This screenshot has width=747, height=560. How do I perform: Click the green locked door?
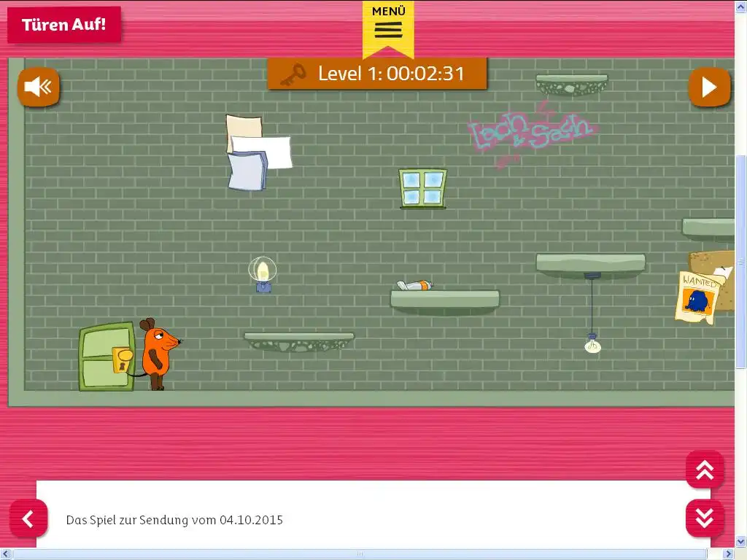(107, 356)
